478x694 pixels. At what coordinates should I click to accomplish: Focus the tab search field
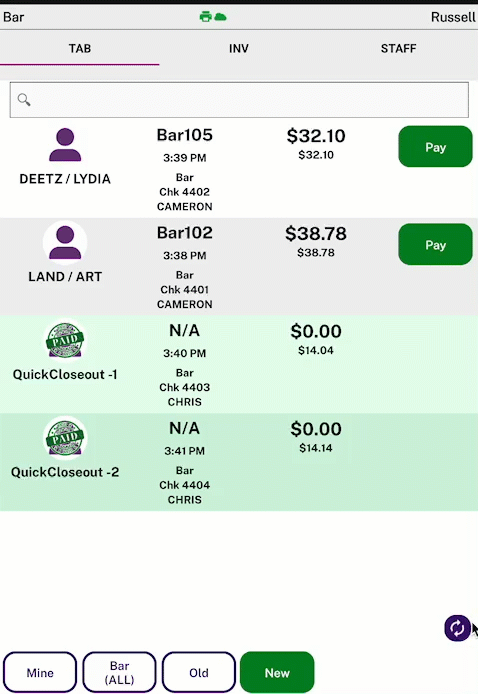239,100
